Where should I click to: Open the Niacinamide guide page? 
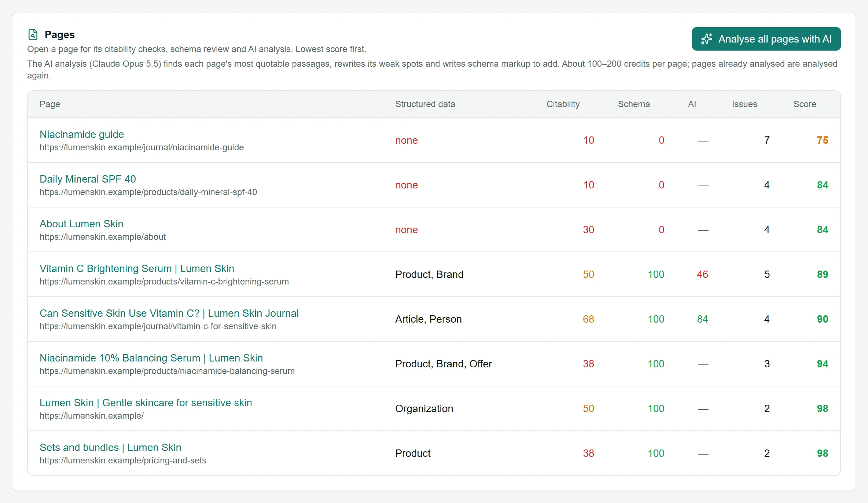pyautogui.click(x=82, y=134)
